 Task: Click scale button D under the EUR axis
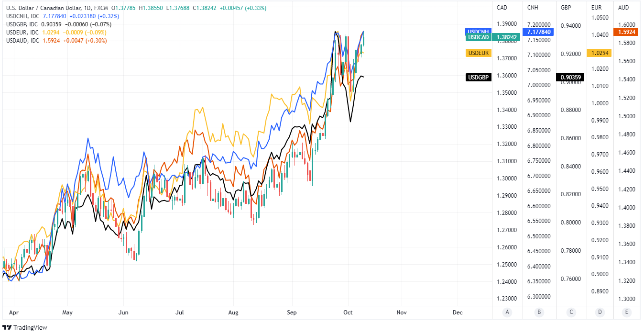600,313
